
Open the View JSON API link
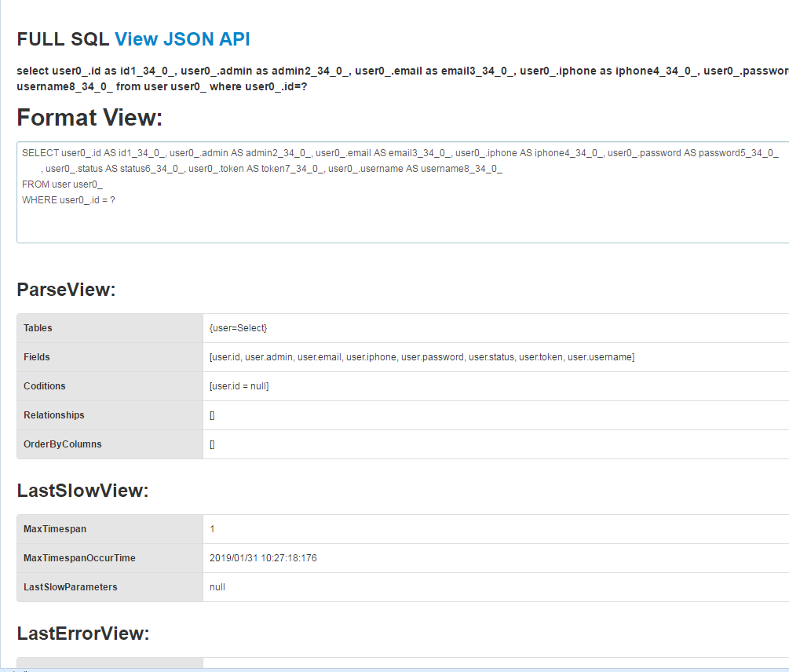[182, 39]
